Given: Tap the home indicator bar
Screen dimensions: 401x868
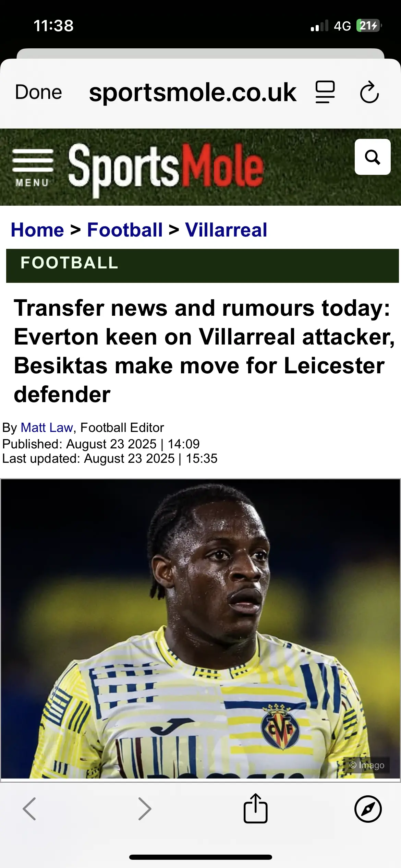Looking at the screenshot, I should (x=200, y=857).
